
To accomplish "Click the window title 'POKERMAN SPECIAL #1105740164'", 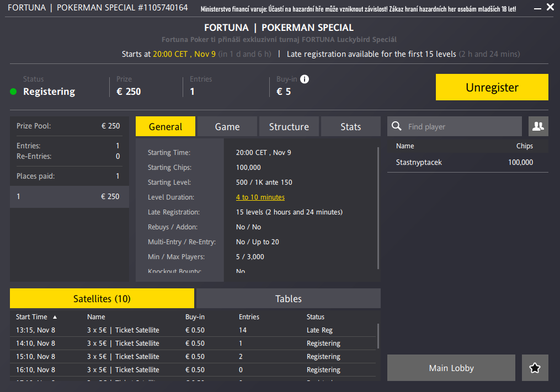I will (x=122, y=8).
